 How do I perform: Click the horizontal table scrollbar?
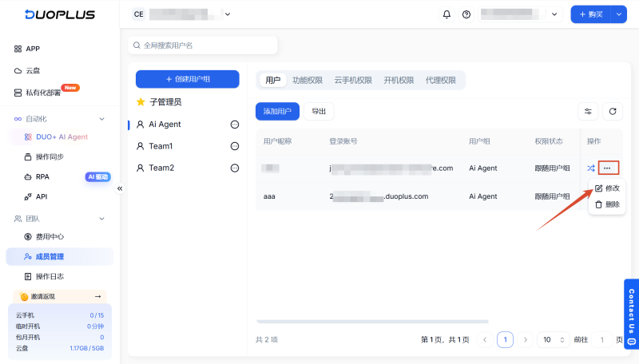click(x=372, y=322)
